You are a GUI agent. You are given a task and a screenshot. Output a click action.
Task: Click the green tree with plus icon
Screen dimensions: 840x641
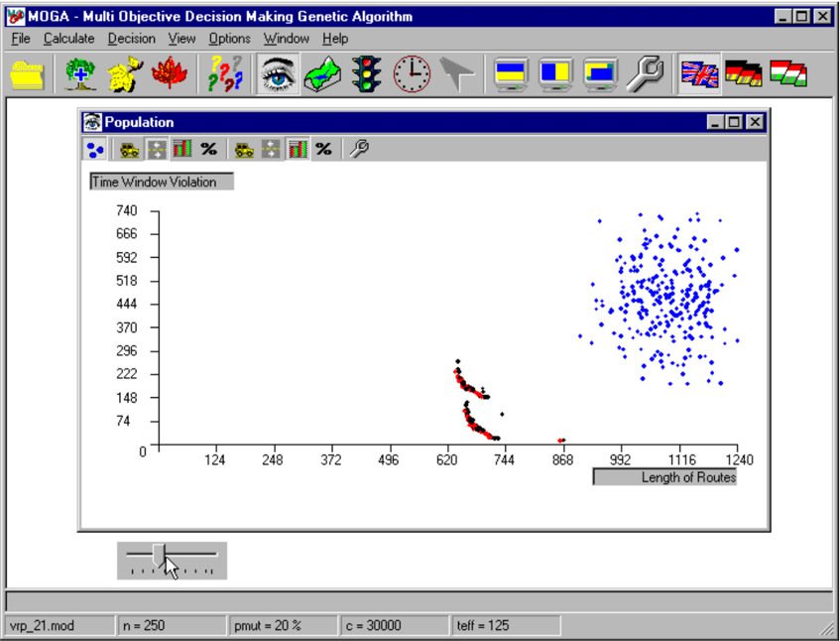80,74
